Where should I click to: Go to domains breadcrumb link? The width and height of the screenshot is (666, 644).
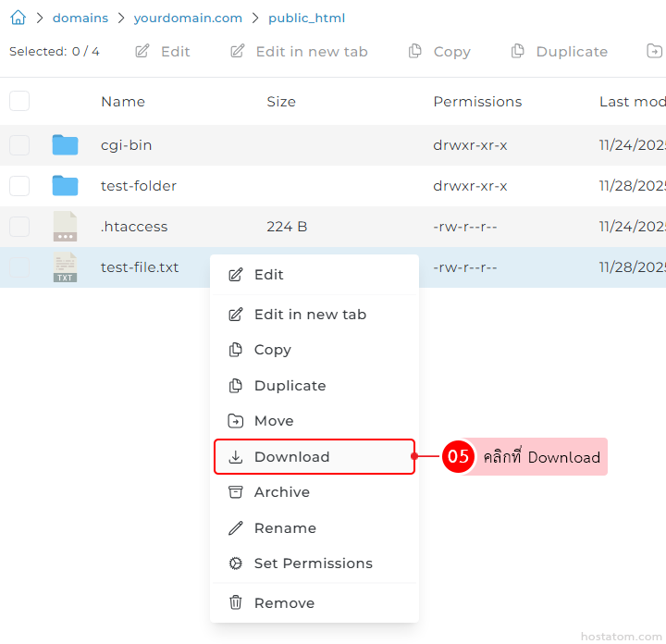tap(80, 18)
